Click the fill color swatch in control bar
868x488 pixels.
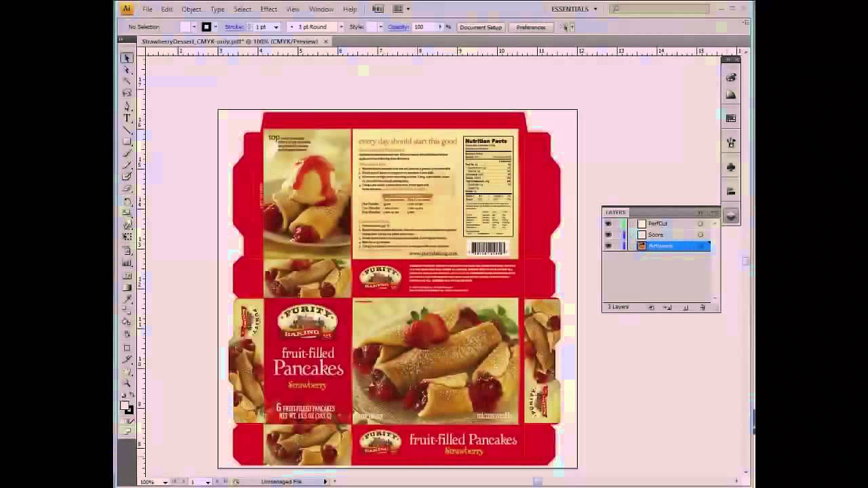pyautogui.click(x=185, y=27)
